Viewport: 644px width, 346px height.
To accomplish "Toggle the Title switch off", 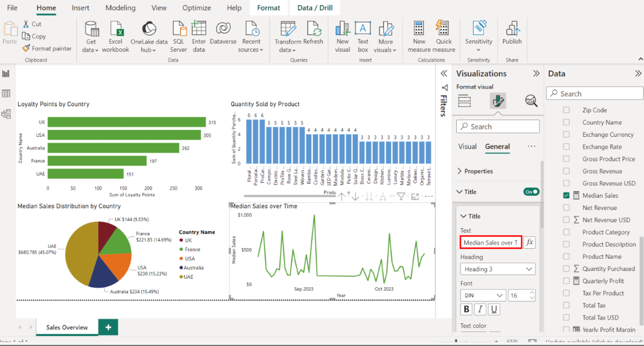I will coord(531,192).
